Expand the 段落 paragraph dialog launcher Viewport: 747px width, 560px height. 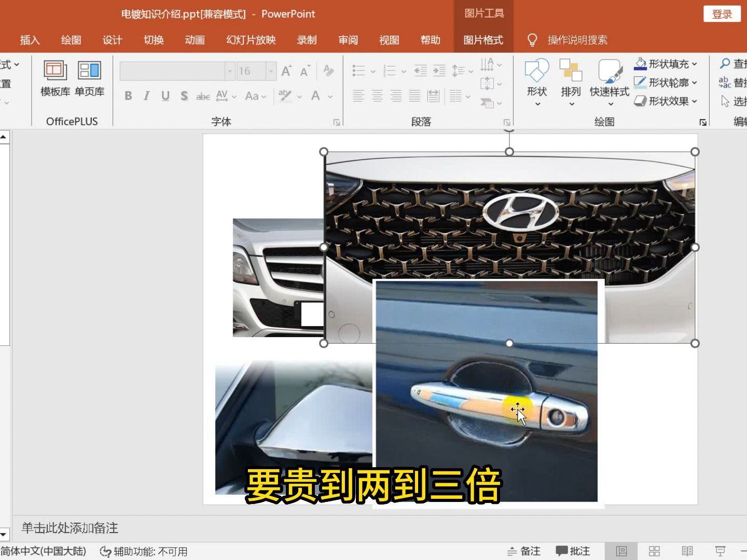[507, 122]
